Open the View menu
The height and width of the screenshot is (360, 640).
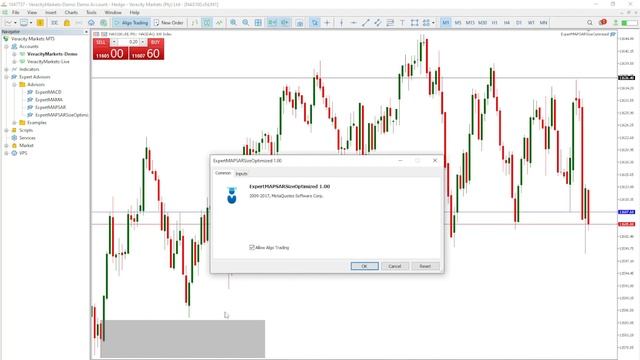pos(31,13)
